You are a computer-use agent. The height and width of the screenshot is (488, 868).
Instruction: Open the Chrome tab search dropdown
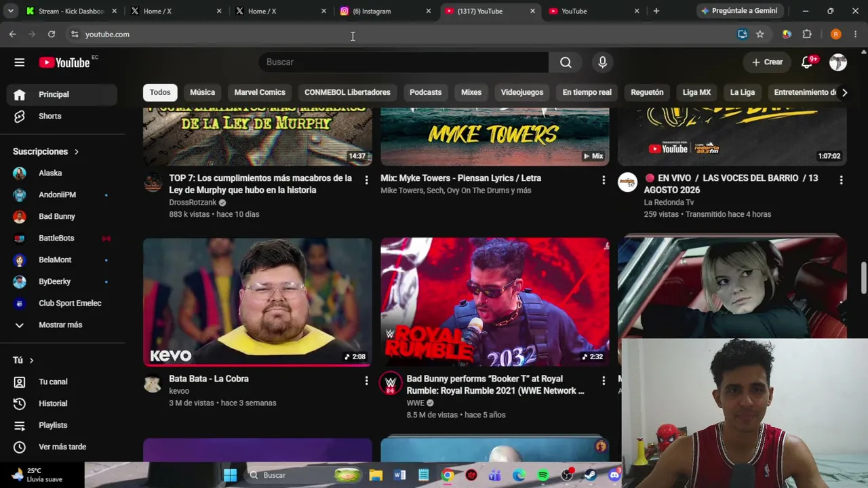point(10,11)
